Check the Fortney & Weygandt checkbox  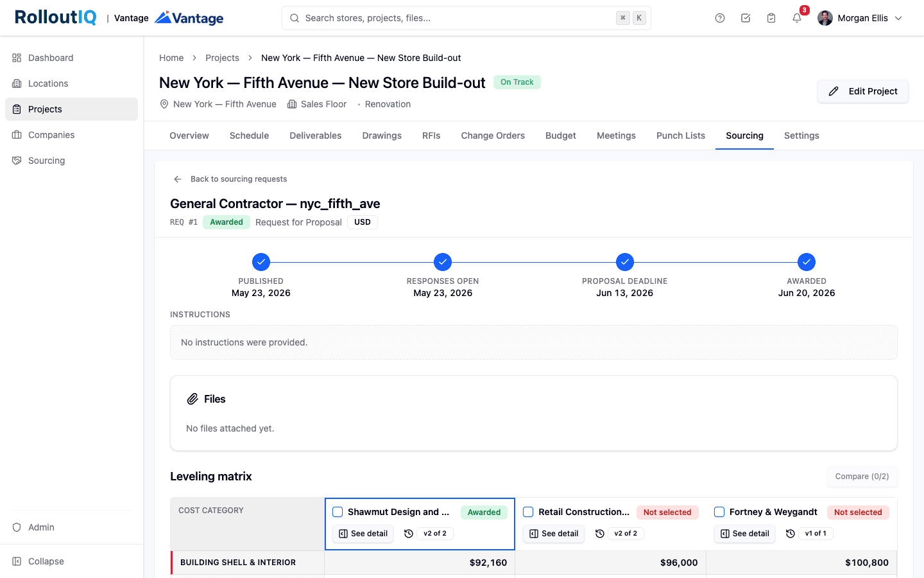[x=719, y=512]
